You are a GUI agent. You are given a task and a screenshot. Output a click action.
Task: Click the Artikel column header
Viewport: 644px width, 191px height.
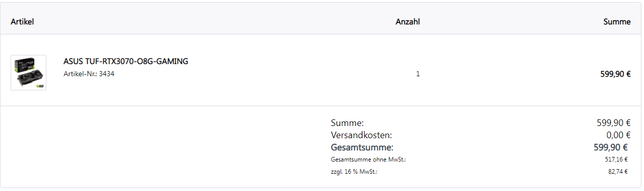tap(22, 22)
